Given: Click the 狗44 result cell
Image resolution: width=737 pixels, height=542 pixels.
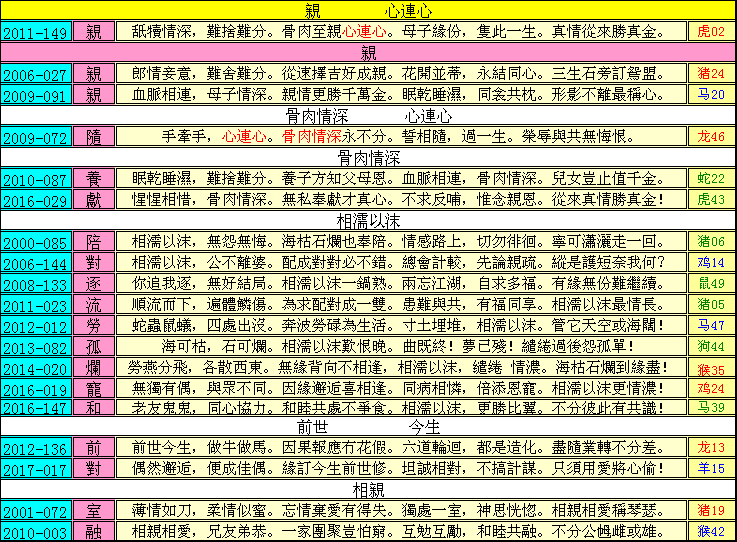Looking at the screenshot, I should [x=711, y=346].
